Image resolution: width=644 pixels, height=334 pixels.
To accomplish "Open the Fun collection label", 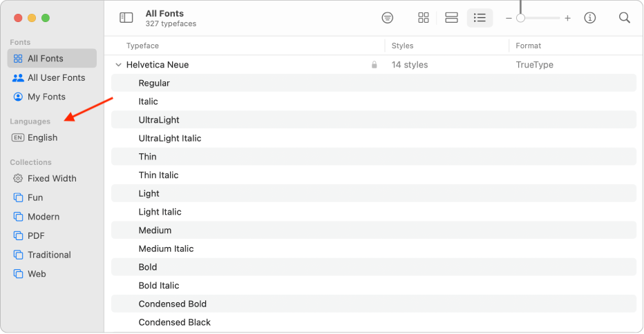I will (35, 197).
